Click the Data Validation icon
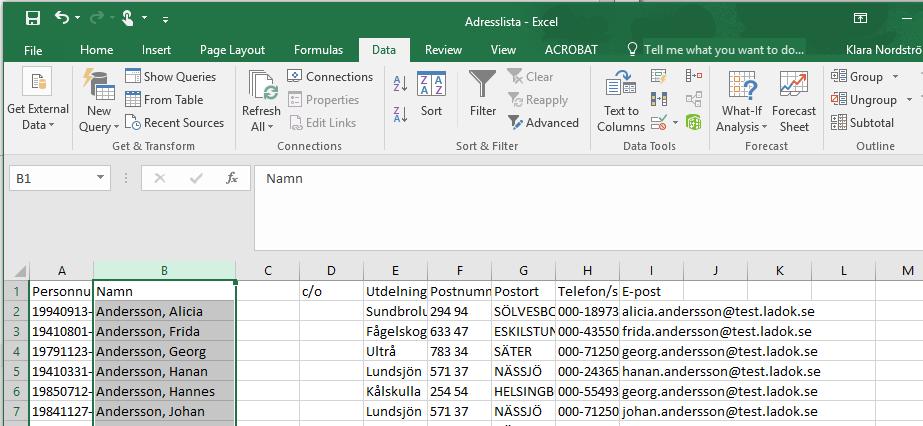This screenshot has width=923, height=426. point(659,123)
